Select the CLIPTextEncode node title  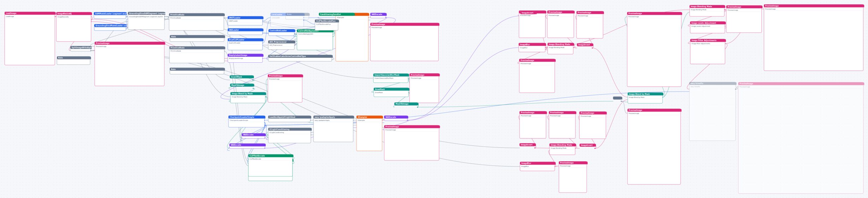271,156
